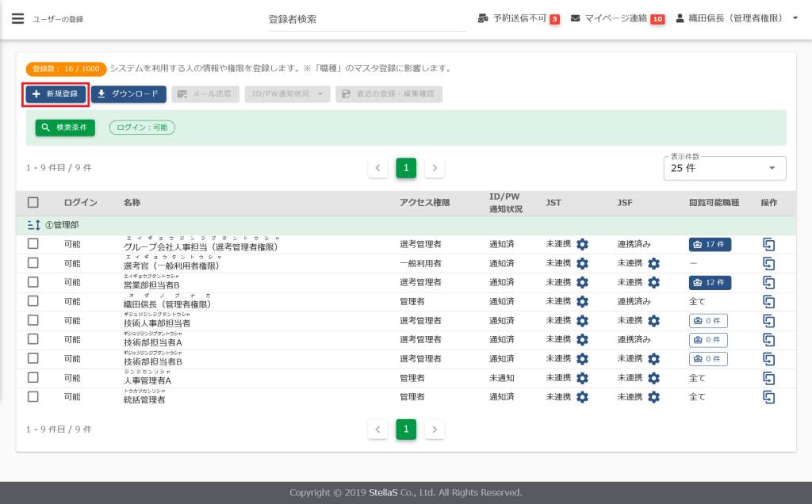Toggle the select-all checkbox in table header

(33, 203)
